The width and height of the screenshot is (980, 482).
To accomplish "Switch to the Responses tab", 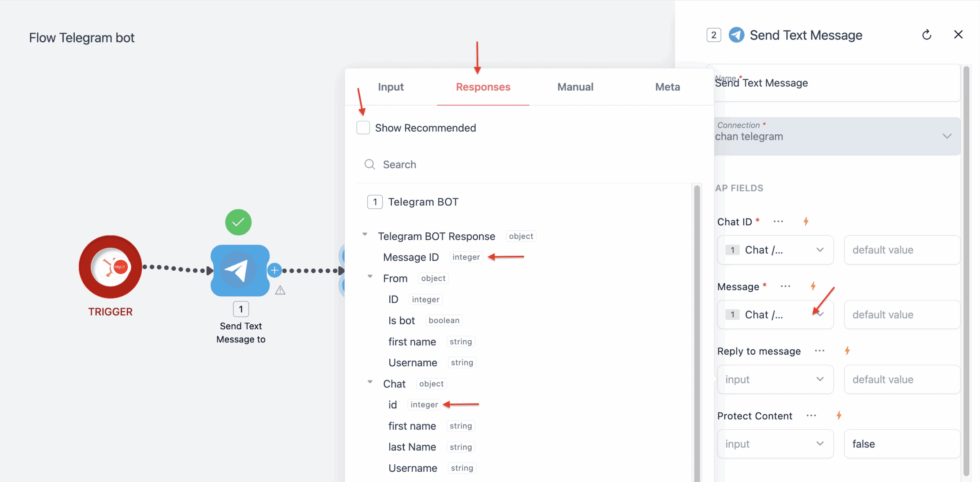I will (483, 87).
